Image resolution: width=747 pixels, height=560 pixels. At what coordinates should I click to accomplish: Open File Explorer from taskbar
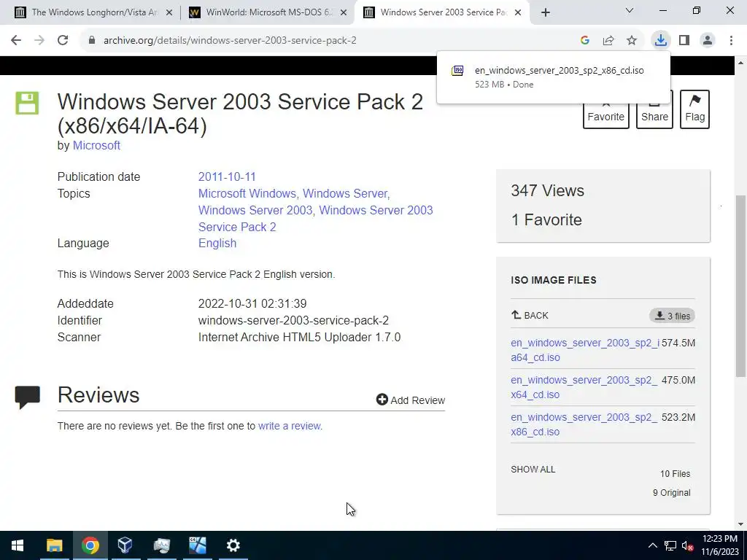click(x=54, y=545)
